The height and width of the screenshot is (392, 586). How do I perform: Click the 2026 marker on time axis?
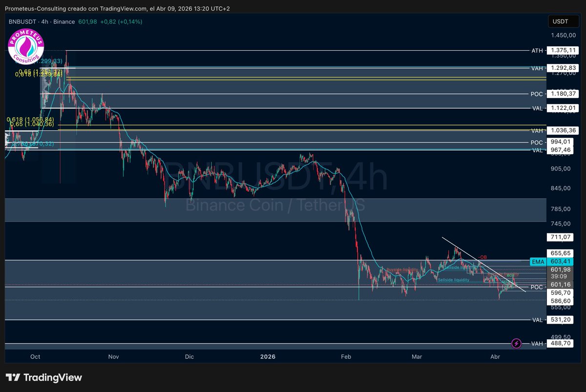coord(268,357)
